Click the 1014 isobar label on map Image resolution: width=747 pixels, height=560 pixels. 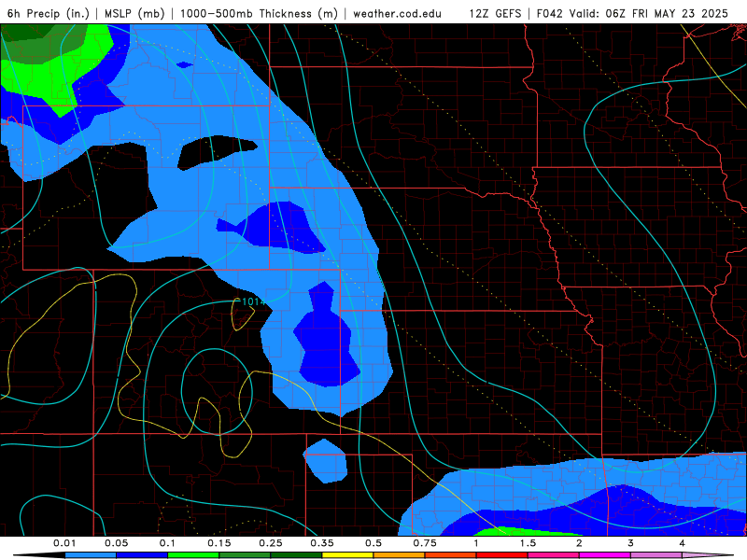click(253, 301)
